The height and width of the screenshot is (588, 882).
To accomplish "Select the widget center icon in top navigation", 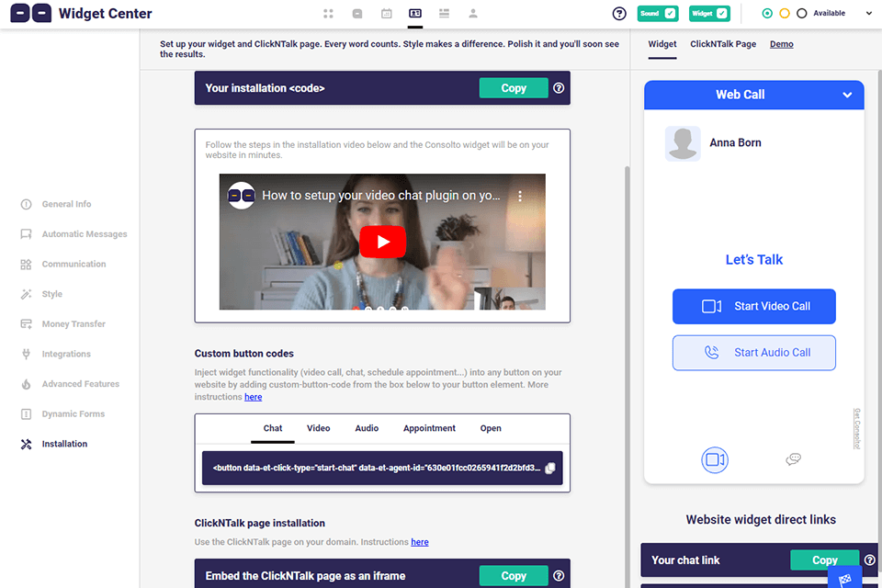I will tap(415, 14).
